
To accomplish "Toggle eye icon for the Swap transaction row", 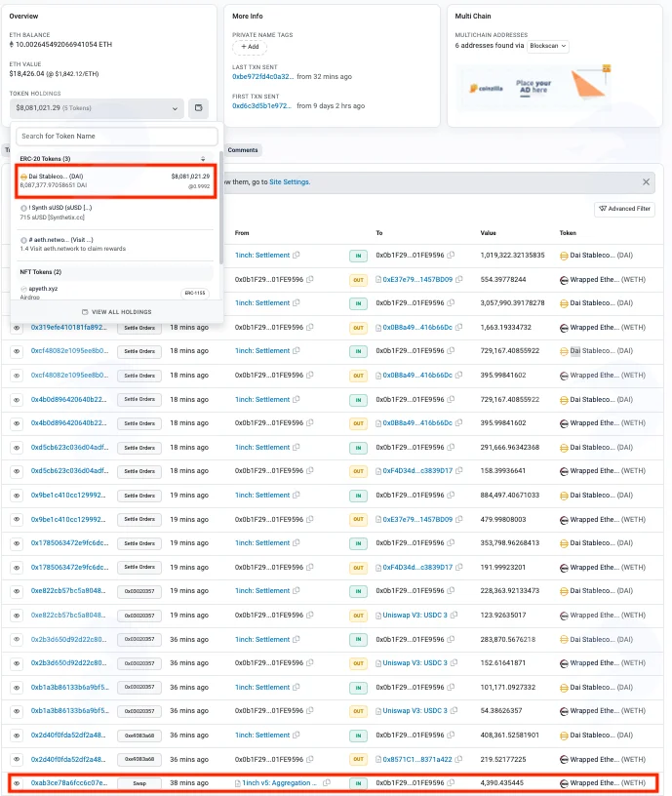I will [x=17, y=783].
